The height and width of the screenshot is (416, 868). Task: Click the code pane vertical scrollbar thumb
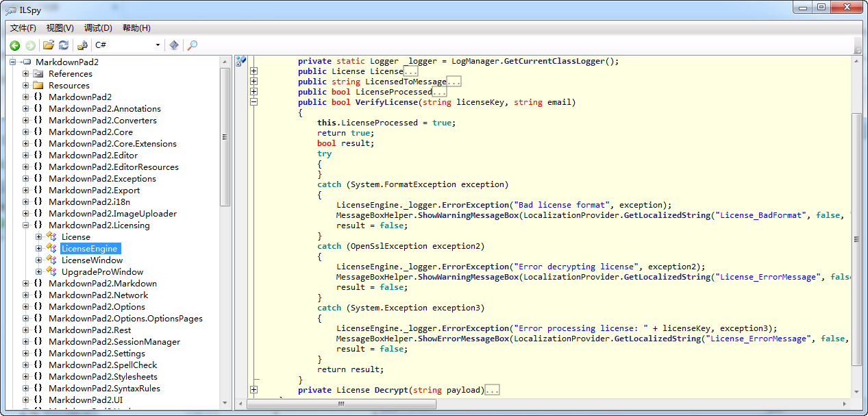[x=856, y=239]
